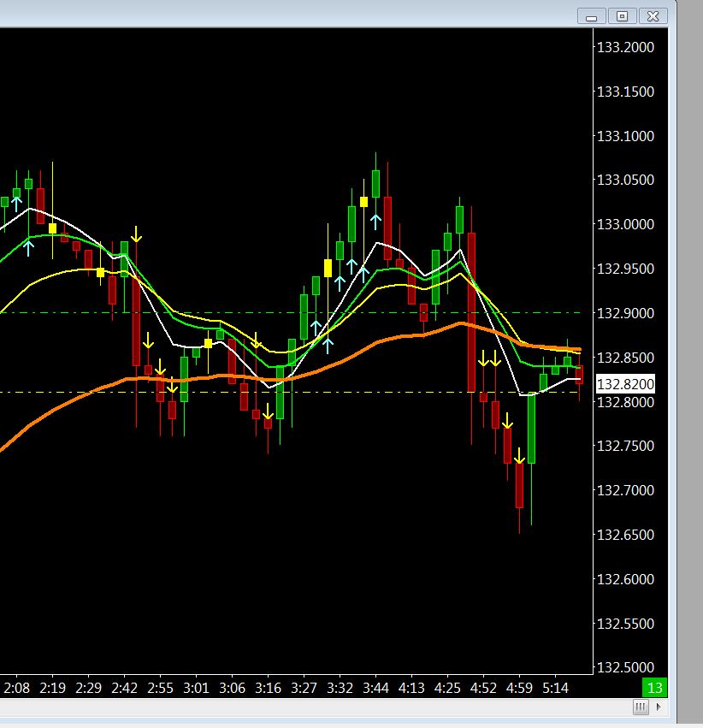
Task: Click time axis label 2:29
Action: pos(88,688)
